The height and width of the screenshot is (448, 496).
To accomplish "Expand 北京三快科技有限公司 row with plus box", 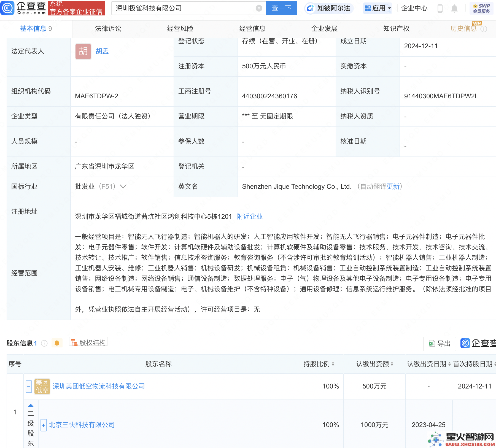I will (x=44, y=425).
